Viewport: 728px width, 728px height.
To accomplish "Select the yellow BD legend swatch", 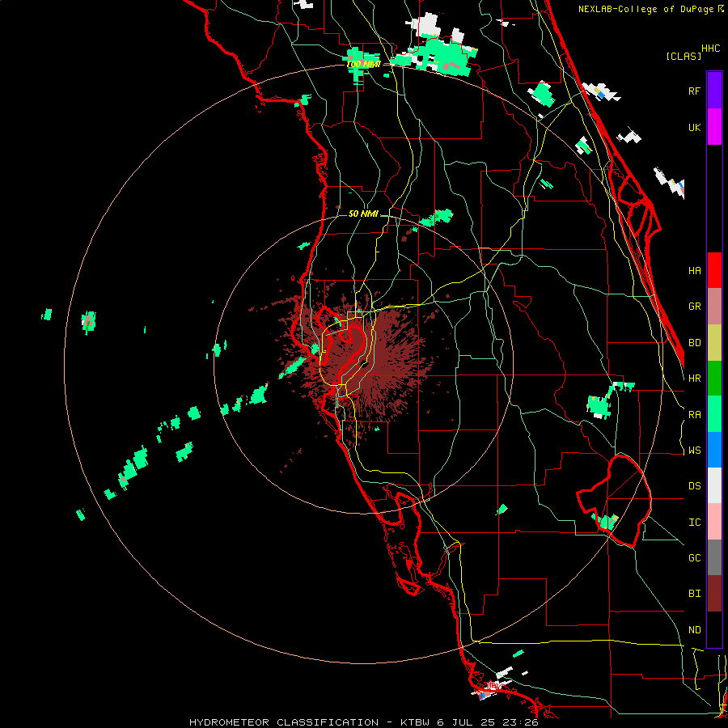I will click(714, 342).
